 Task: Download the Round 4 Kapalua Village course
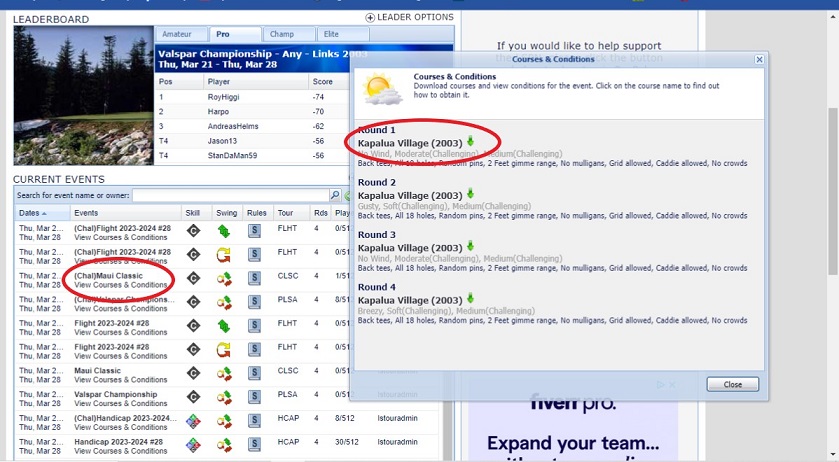470,299
